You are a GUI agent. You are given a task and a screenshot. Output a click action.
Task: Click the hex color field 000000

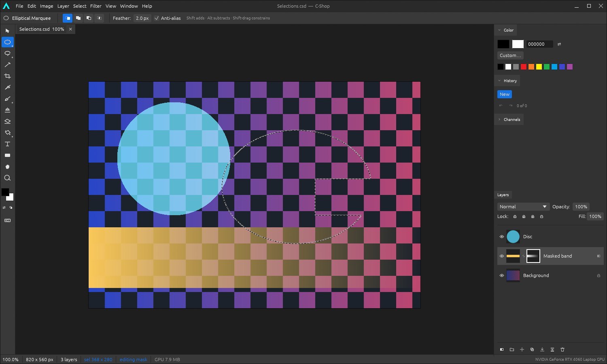click(539, 44)
